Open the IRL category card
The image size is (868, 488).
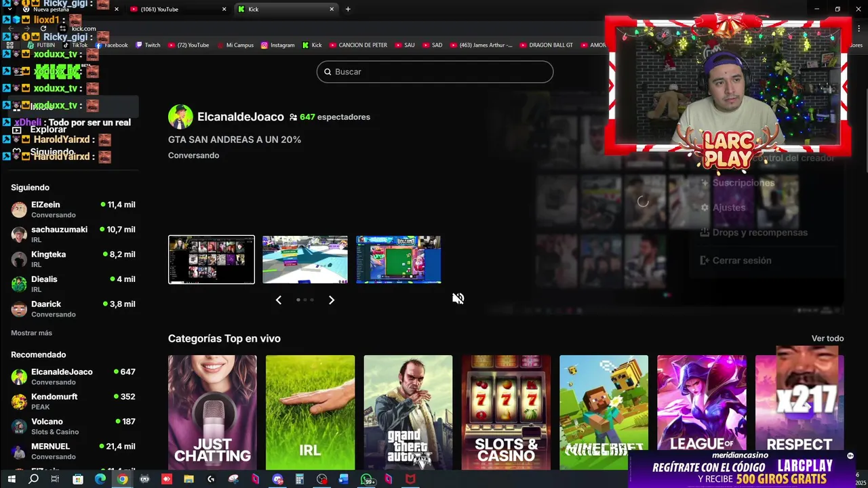[x=310, y=412]
